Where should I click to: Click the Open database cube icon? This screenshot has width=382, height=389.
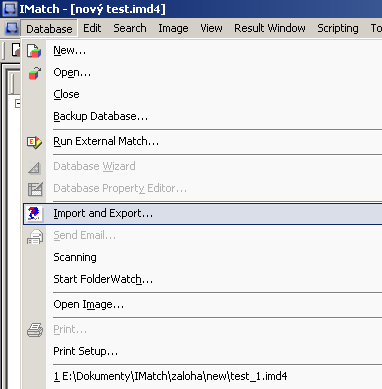34,73
